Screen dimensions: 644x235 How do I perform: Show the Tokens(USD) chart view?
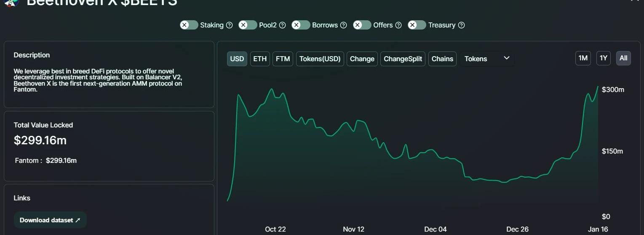click(x=320, y=59)
